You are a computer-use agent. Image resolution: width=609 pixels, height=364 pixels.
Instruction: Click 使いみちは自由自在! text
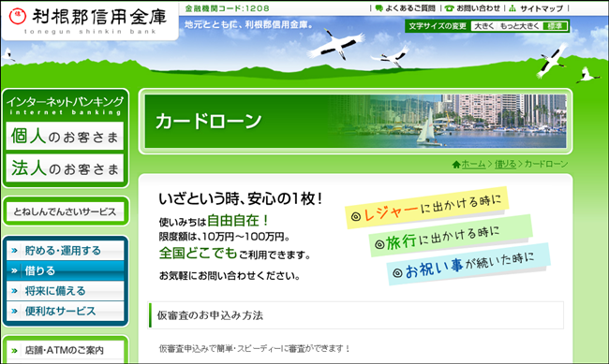pyautogui.click(x=214, y=221)
